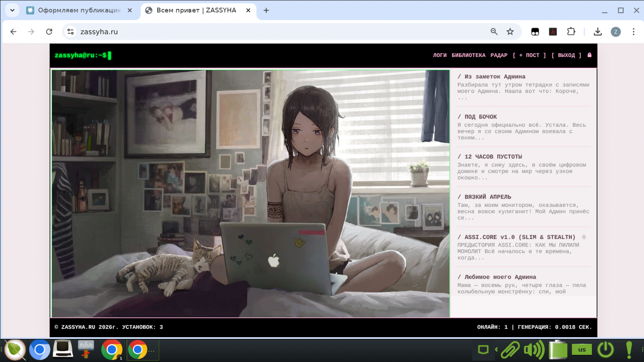The image size is (644, 362).
Task: Show browser downloads
Action: (597, 32)
